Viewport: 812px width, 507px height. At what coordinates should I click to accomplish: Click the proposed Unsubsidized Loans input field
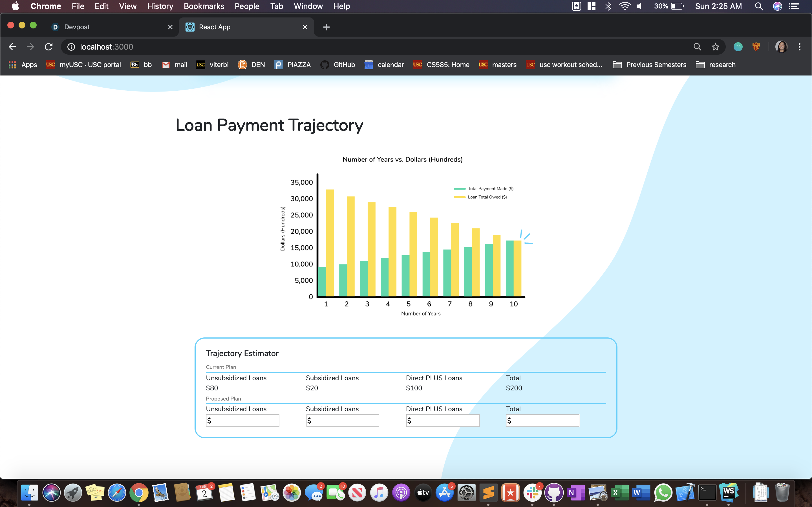click(242, 421)
